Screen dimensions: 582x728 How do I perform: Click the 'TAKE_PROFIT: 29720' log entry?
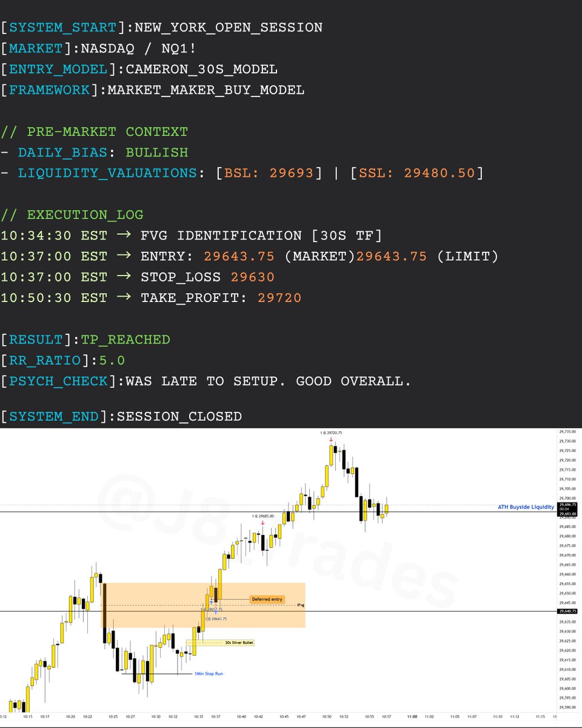tap(221, 298)
